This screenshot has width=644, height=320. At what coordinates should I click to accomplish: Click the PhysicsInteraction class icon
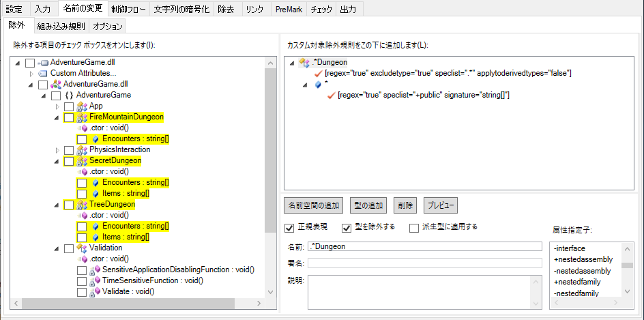tap(82, 149)
